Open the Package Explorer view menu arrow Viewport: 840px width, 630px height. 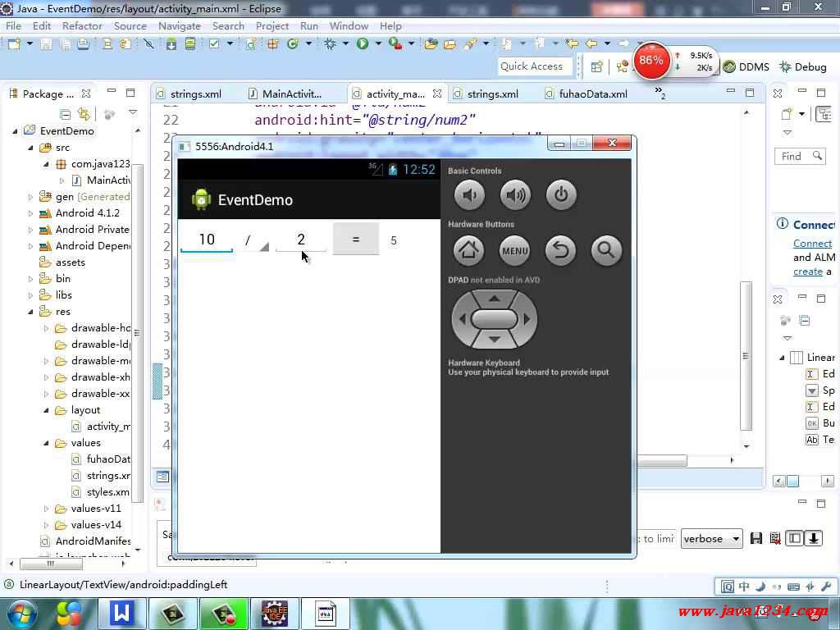(133, 112)
